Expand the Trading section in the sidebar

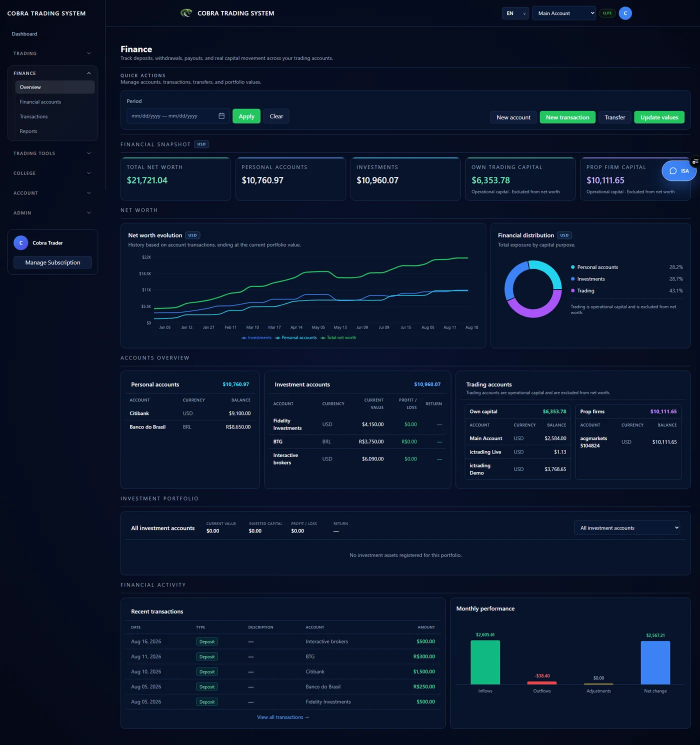pyautogui.click(x=52, y=53)
